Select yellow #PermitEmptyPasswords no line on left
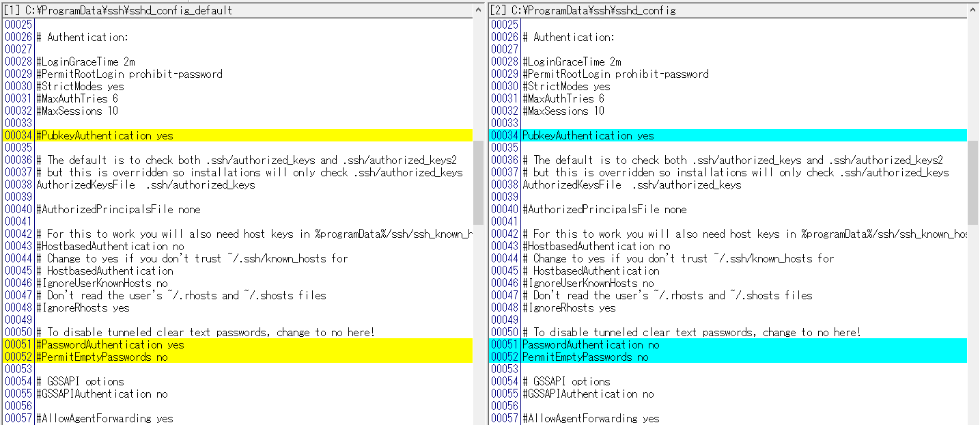 click(102, 357)
